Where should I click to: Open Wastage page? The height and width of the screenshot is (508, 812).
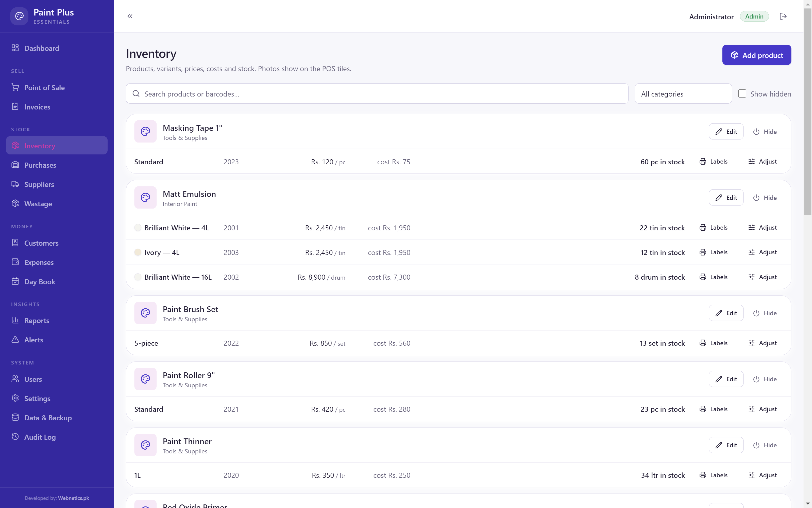click(x=57, y=204)
